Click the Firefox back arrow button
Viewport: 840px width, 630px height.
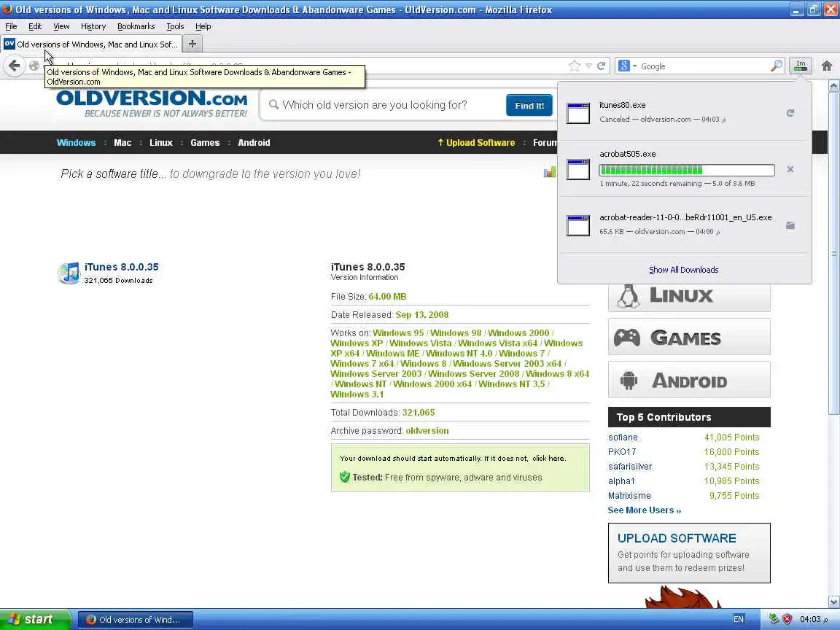15,66
